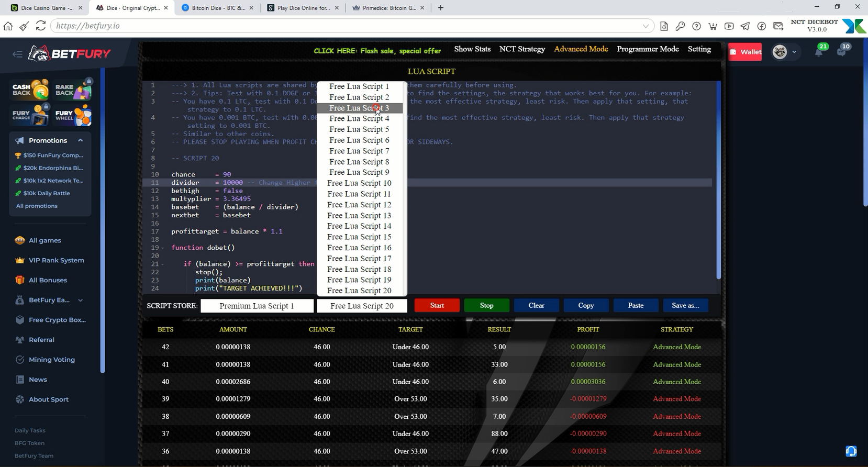Open the Premium Lua Script 1 dropdown
Viewport: 868px width, 467px height.
point(257,306)
